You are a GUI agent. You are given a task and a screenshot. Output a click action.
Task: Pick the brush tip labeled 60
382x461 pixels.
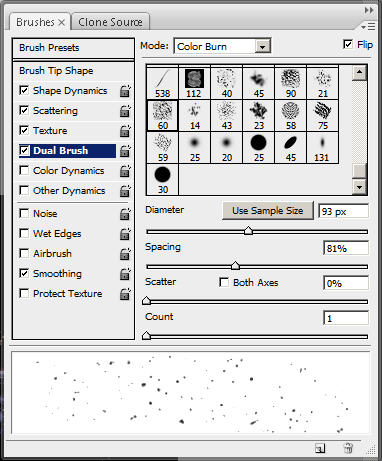(x=162, y=115)
